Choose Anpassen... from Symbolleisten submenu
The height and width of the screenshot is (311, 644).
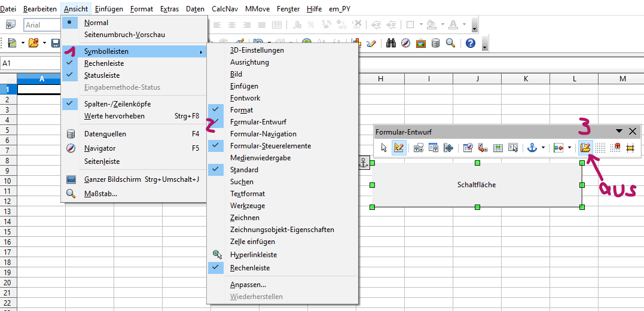pyautogui.click(x=248, y=285)
